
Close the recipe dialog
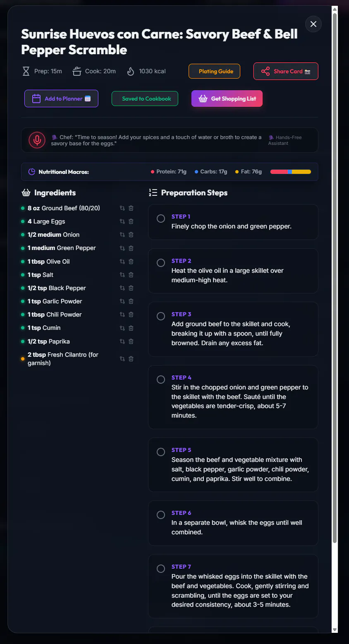click(313, 24)
